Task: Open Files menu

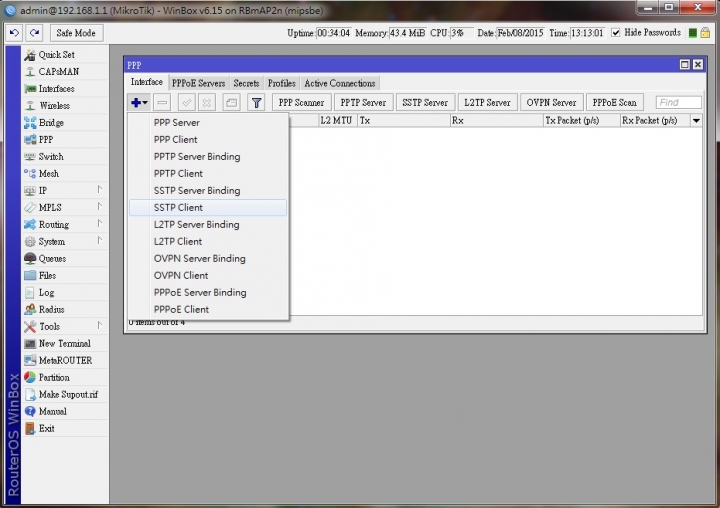Action: pos(64,276)
